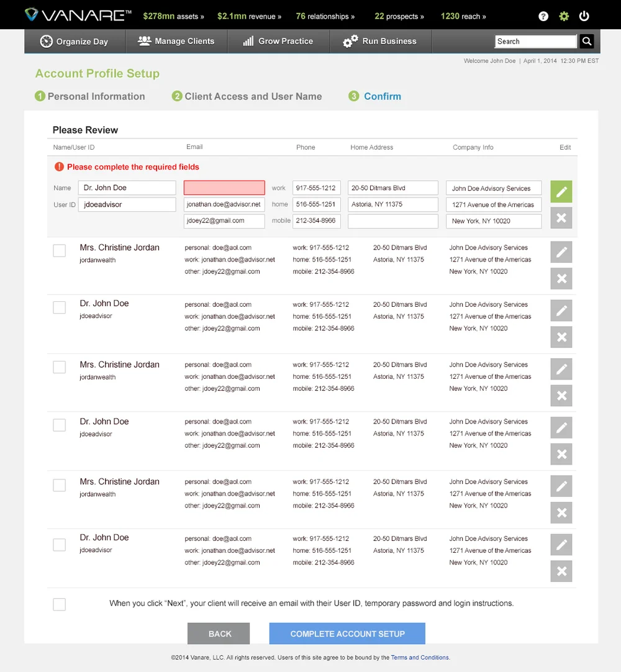621x672 pixels.
Task: Check the email notification confirmation box
Action: 59,604
